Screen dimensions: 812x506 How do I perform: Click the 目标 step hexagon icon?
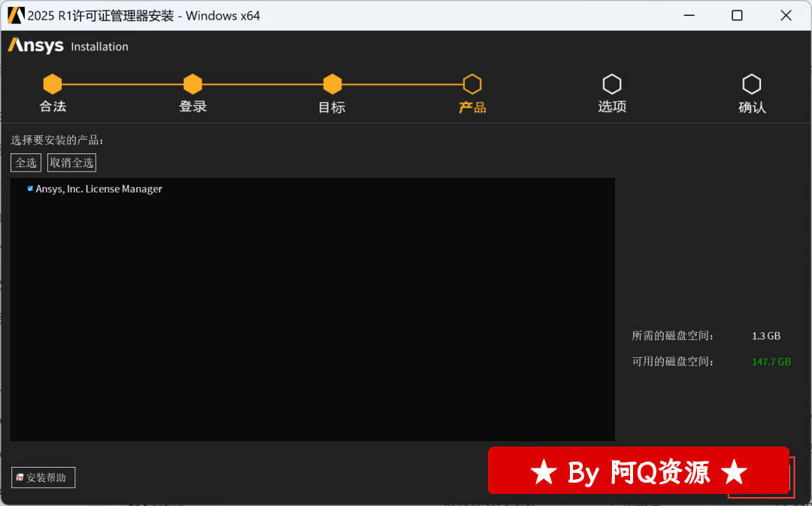coord(332,84)
